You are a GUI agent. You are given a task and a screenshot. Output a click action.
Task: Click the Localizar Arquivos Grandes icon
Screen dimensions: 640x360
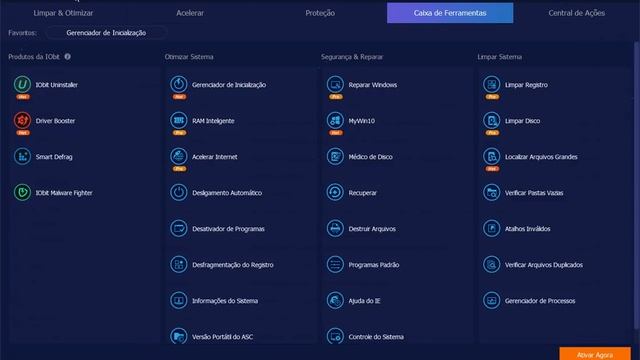coord(491,156)
